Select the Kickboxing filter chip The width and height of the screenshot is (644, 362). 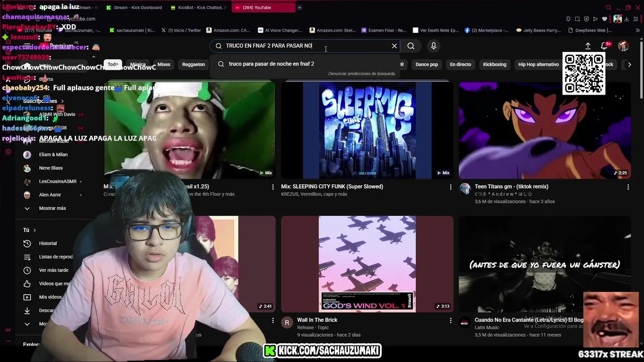[x=495, y=64]
